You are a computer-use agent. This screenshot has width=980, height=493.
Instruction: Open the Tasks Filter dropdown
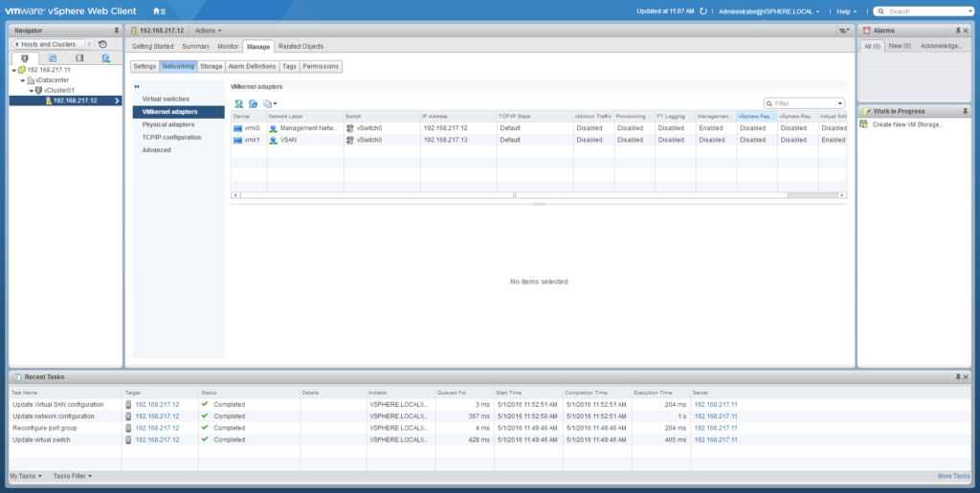tap(73, 476)
